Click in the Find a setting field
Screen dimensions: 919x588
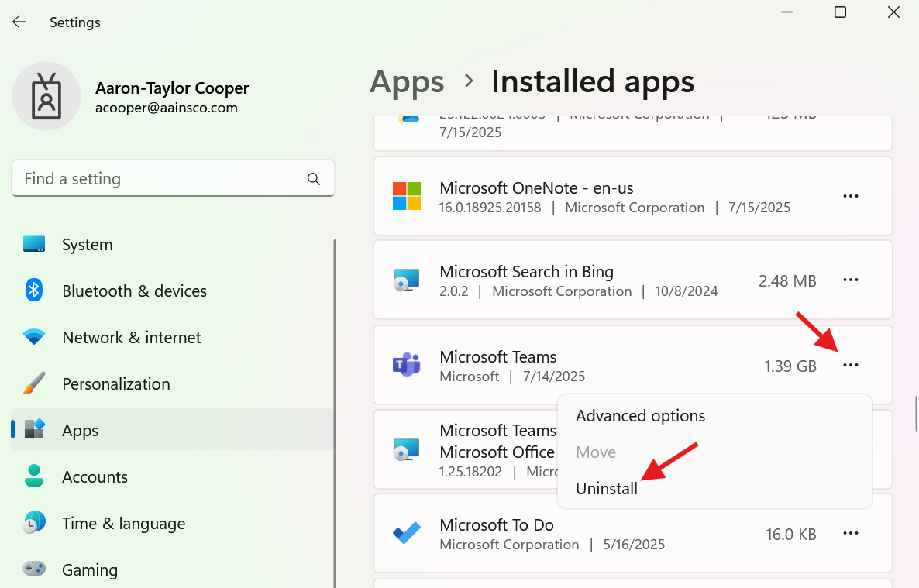[155, 179]
